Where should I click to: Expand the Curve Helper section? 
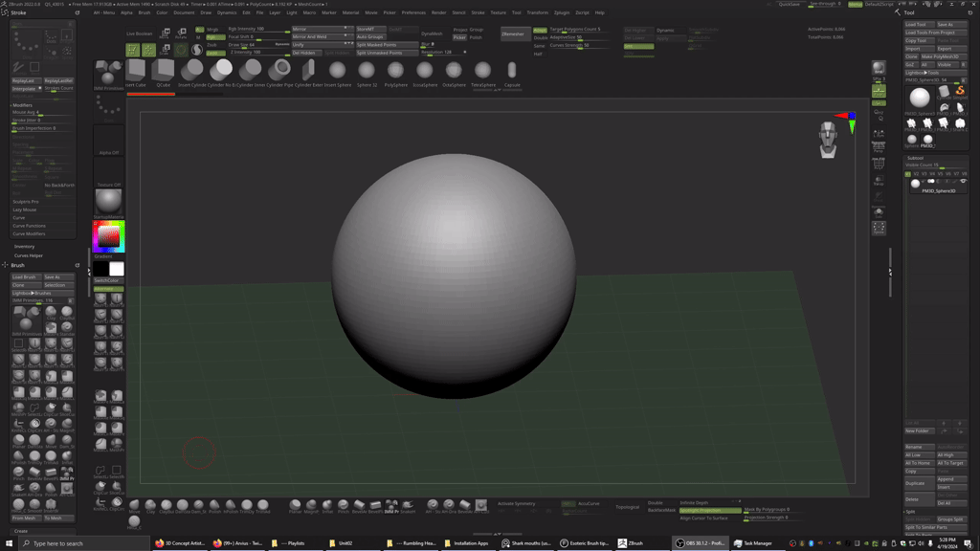29,255
